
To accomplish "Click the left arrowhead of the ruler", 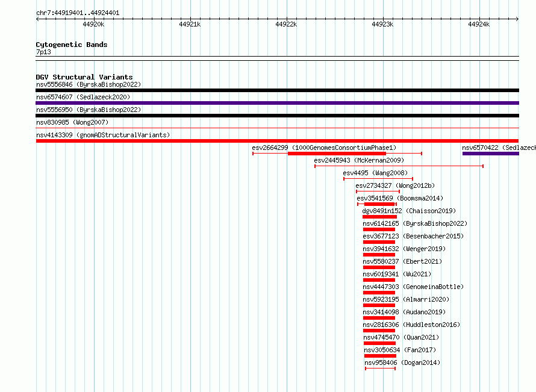I will [37, 19].
